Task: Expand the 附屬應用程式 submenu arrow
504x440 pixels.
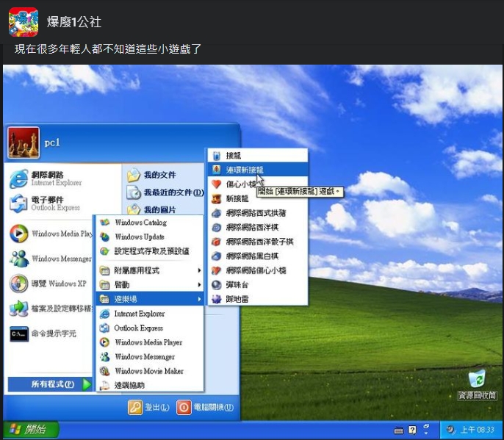Action: click(x=199, y=270)
